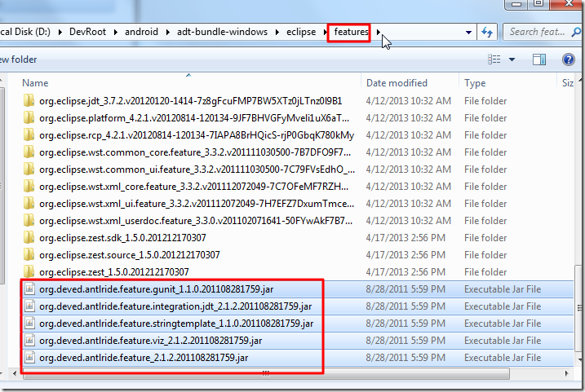Select folder icon of org.eclipse.jdt_3.7.2
The image size is (585, 392).
tap(29, 100)
